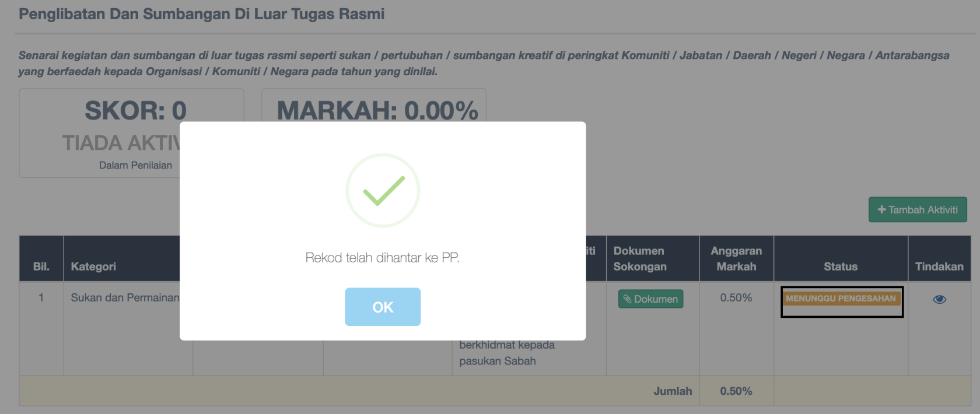Click the Jumlah total label
The width and height of the screenshot is (980, 414).
[673, 391]
